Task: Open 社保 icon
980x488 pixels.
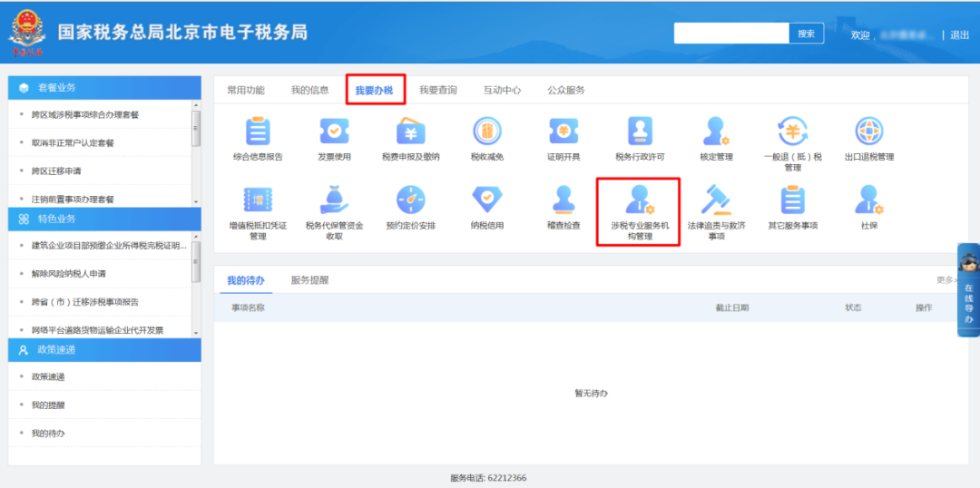Action: [869, 200]
